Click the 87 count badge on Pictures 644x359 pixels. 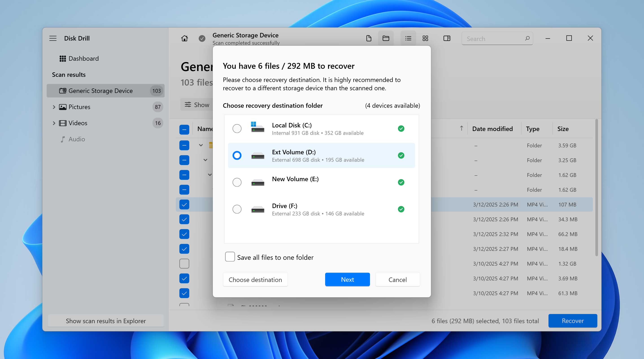click(157, 107)
